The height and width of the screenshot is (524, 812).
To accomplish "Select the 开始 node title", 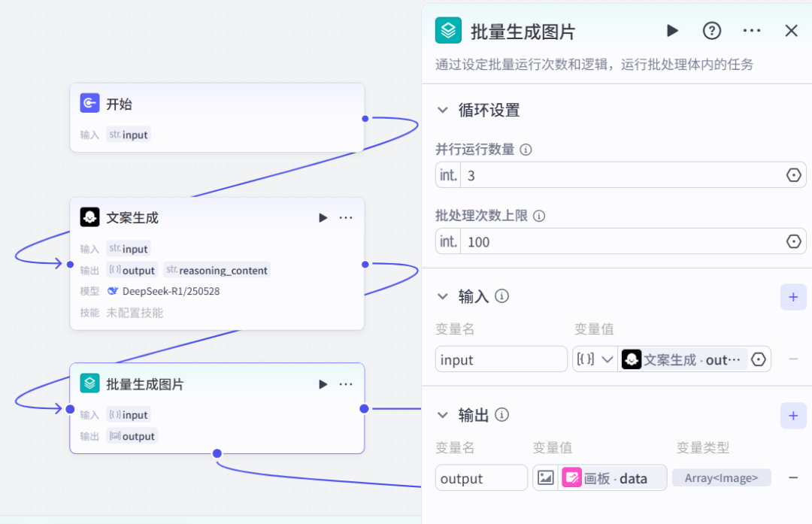I will [119, 104].
